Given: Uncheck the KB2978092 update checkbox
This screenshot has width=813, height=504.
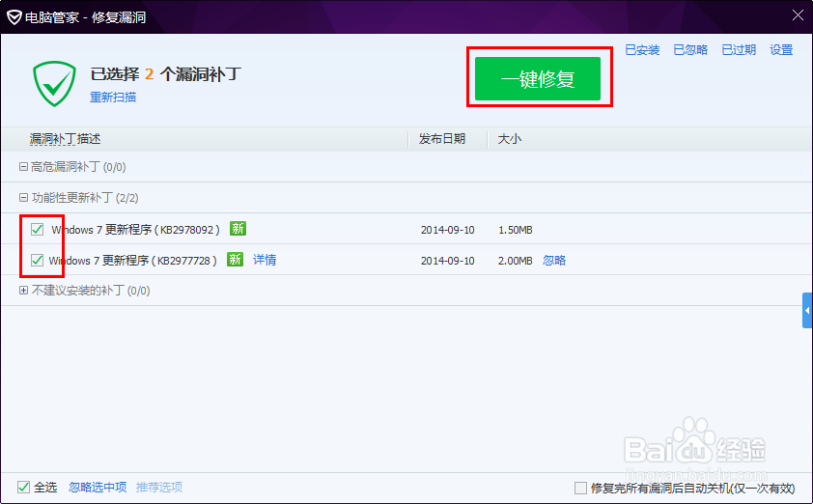Looking at the screenshot, I should coord(37,229).
